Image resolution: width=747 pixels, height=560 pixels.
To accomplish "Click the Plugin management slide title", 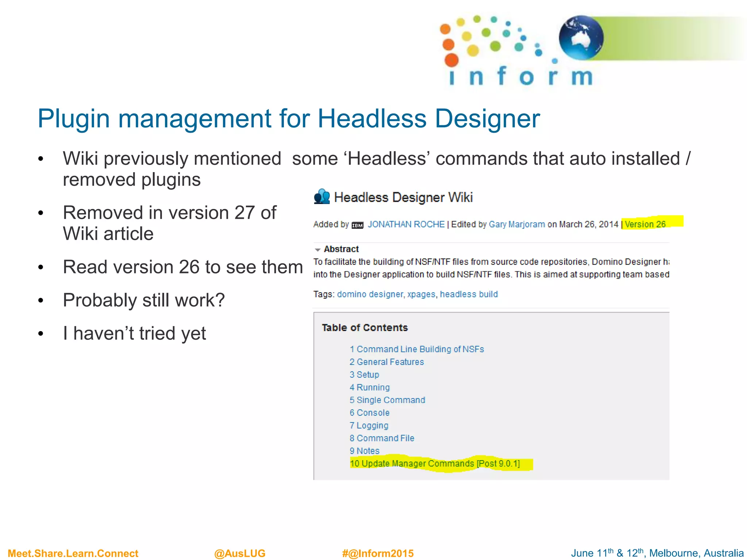I will [289, 118].
